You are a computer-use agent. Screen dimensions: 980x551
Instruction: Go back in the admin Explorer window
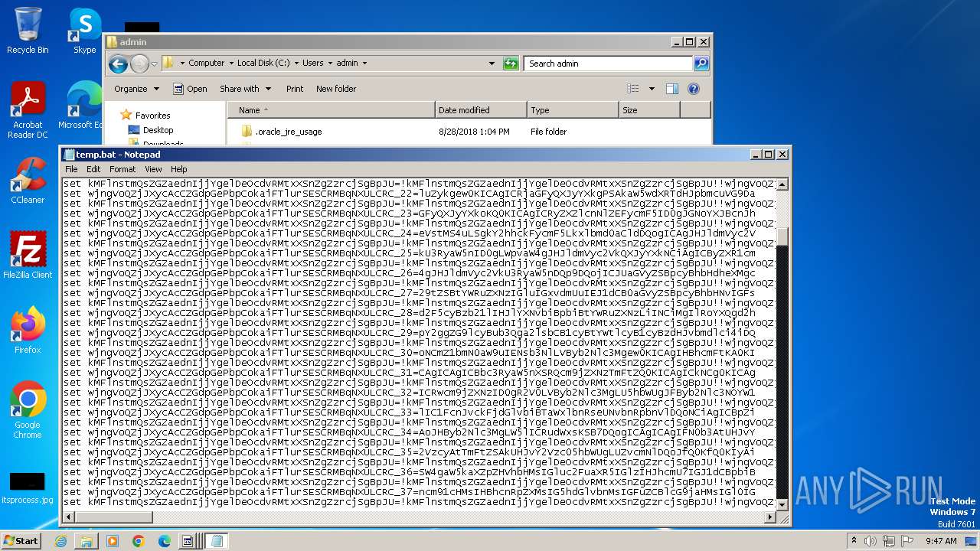coord(118,64)
